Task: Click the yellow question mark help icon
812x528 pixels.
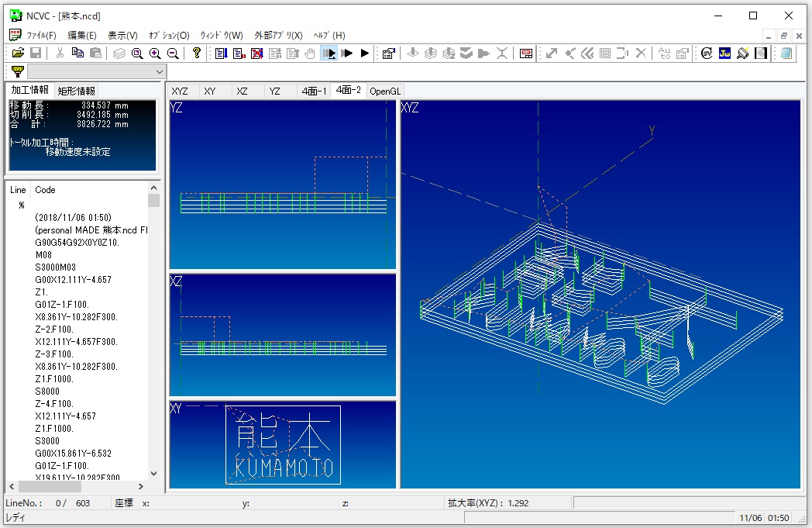Action: point(197,53)
